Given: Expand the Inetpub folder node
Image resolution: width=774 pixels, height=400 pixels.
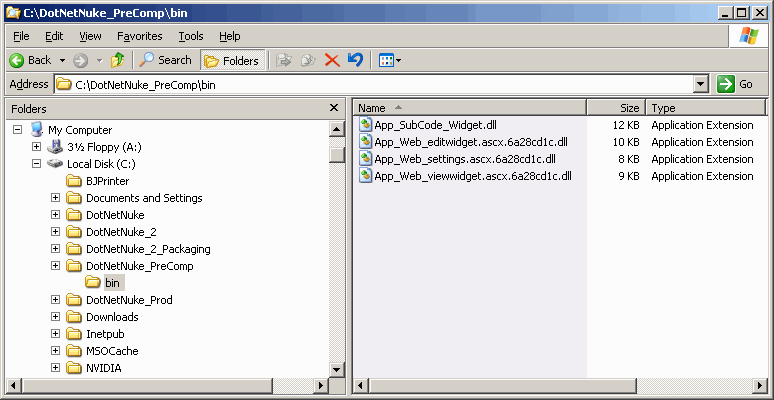Looking at the screenshot, I should pyautogui.click(x=55, y=334).
